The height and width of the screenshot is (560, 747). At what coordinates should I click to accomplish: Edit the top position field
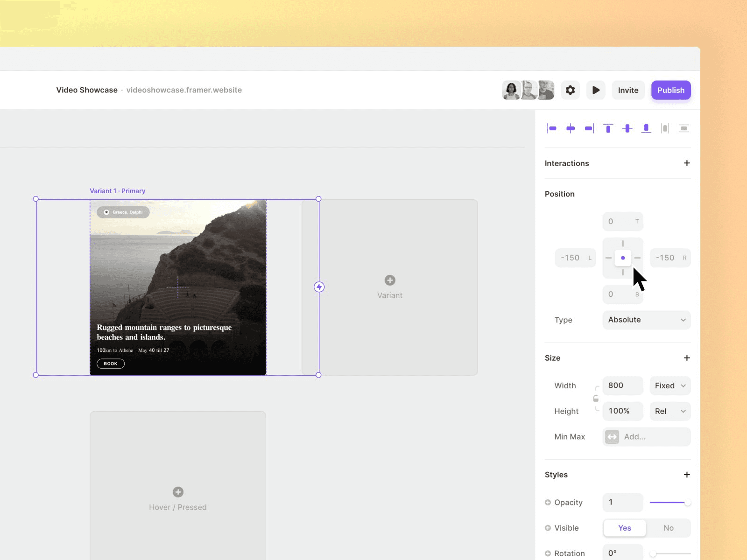(623, 222)
